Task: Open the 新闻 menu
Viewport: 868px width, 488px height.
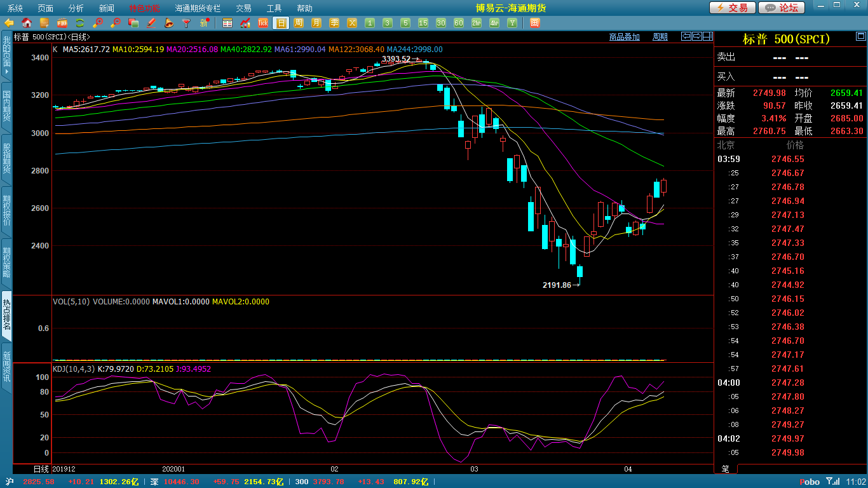Action: 107,8
